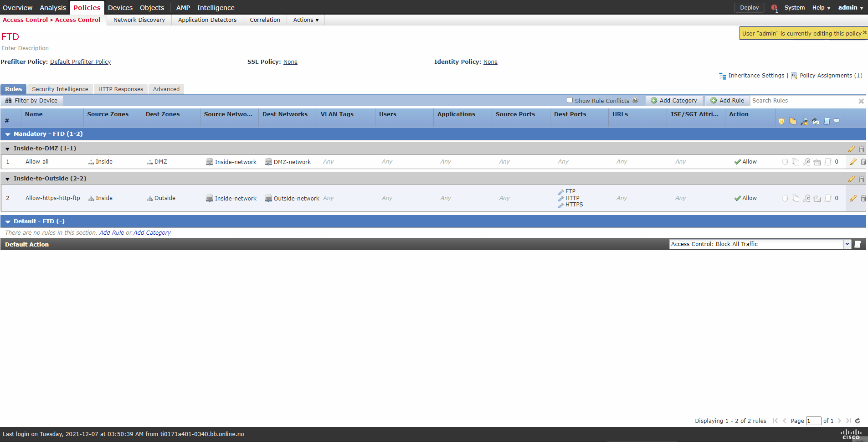Click Filter by Device button
This screenshot has height=442, width=868.
pyautogui.click(x=32, y=101)
